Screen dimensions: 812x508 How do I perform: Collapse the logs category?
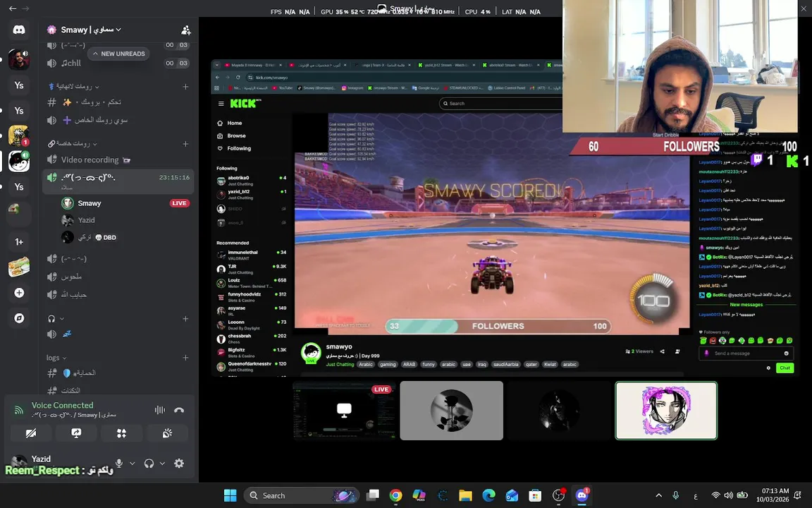tap(56, 358)
